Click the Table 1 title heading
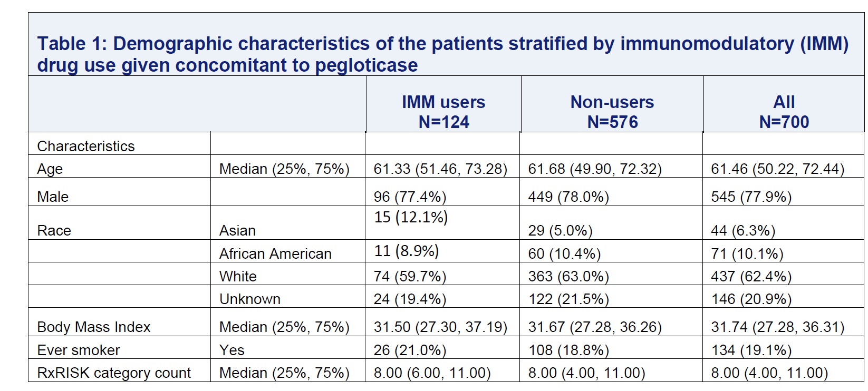Screen dimensions: 868x391 442,54
